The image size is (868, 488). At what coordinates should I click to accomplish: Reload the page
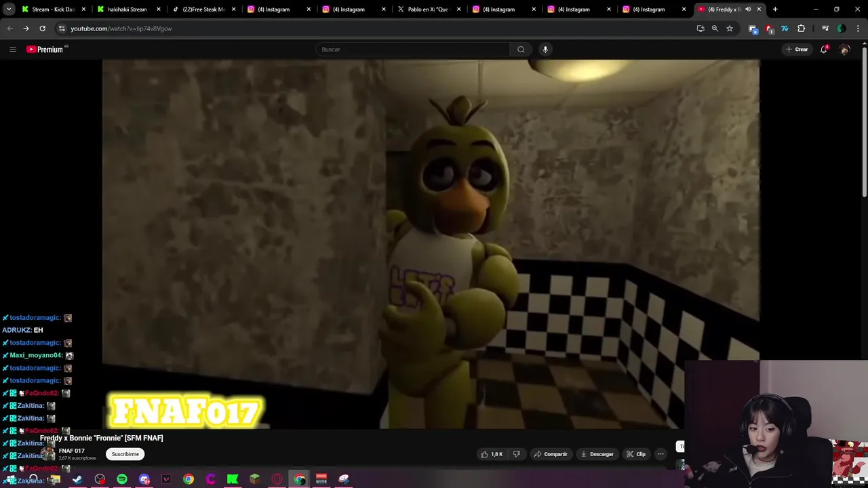pyautogui.click(x=42, y=28)
